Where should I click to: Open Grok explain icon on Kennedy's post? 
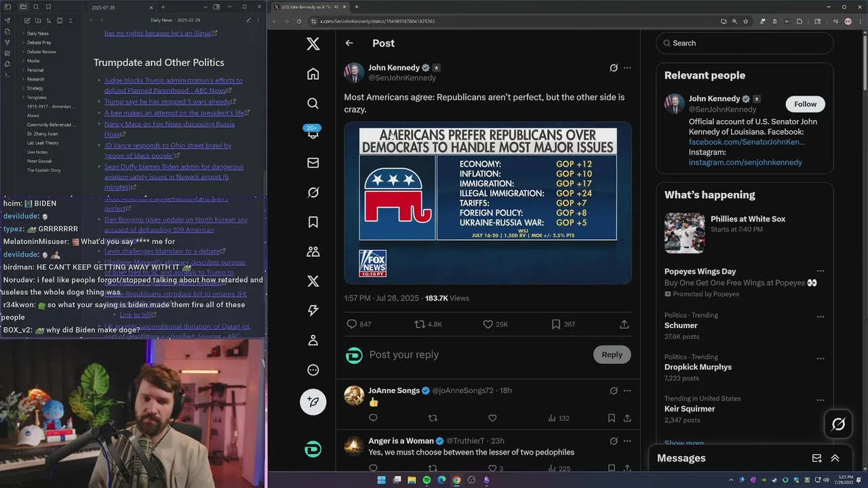coord(614,68)
